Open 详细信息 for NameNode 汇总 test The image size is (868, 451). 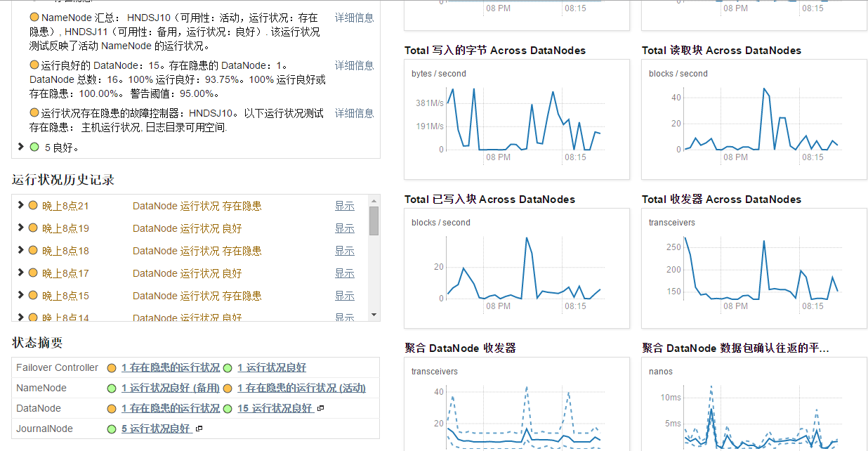click(354, 18)
